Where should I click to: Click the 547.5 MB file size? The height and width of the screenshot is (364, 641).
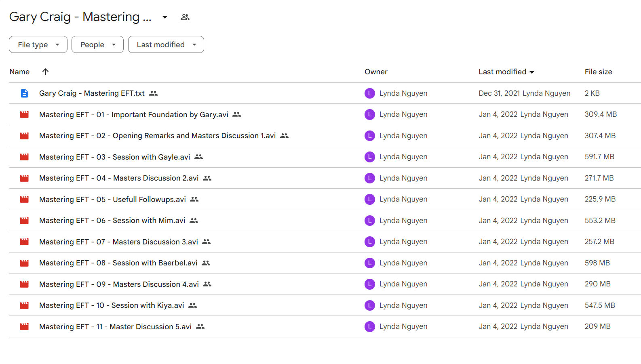[x=600, y=305]
